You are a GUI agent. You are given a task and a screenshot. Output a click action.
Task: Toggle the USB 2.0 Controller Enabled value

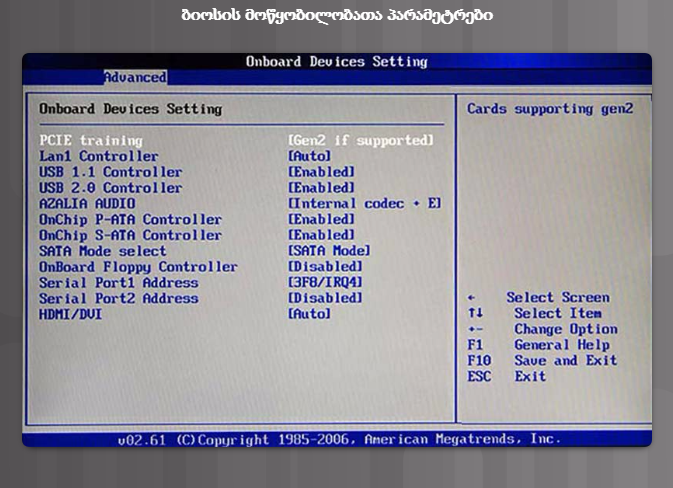tap(321, 188)
